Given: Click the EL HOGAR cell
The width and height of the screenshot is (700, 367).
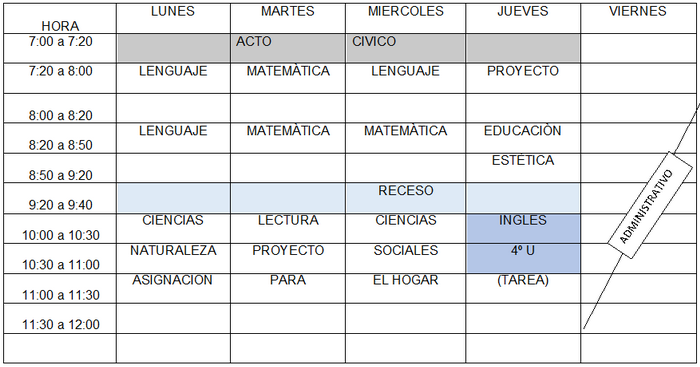Looking at the screenshot, I should pyautogui.click(x=405, y=288).
